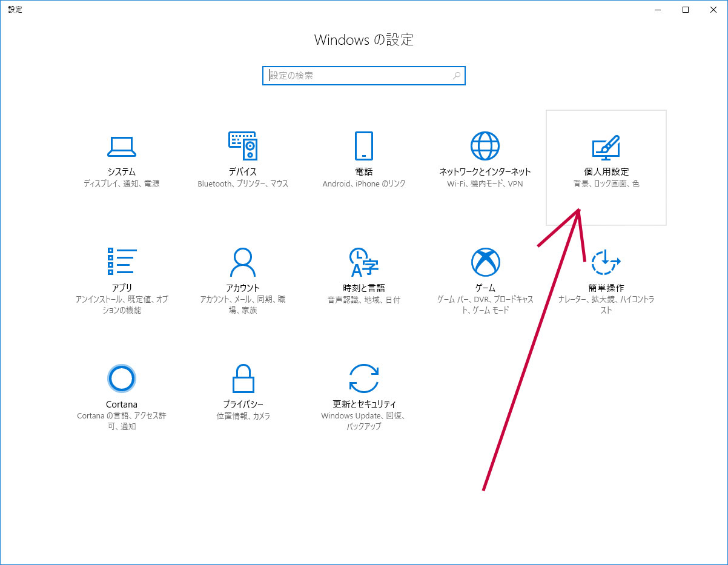Click the プライバシー label
Viewport: 728px width, 565px height.
pos(243,404)
